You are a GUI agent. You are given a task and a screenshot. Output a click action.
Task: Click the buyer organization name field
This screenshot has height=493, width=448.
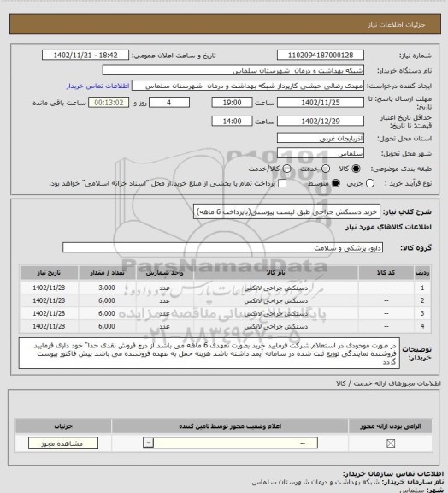point(233,70)
